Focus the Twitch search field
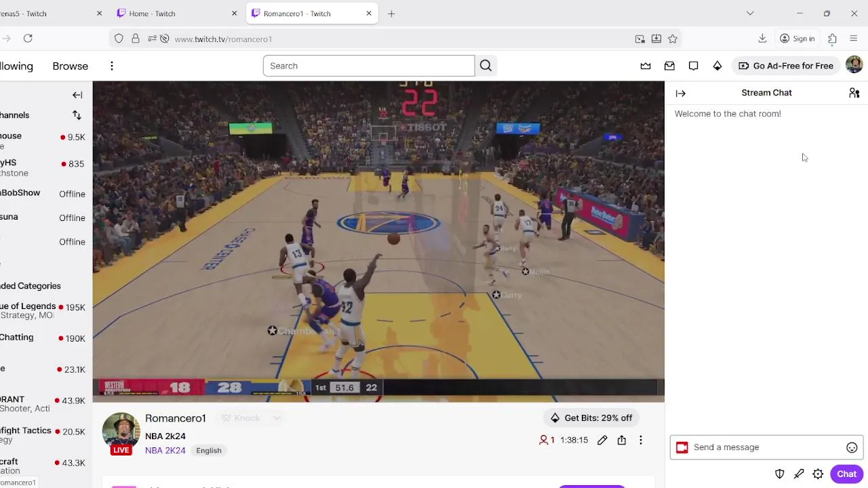This screenshot has height=488, width=868. [x=369, y=66]
